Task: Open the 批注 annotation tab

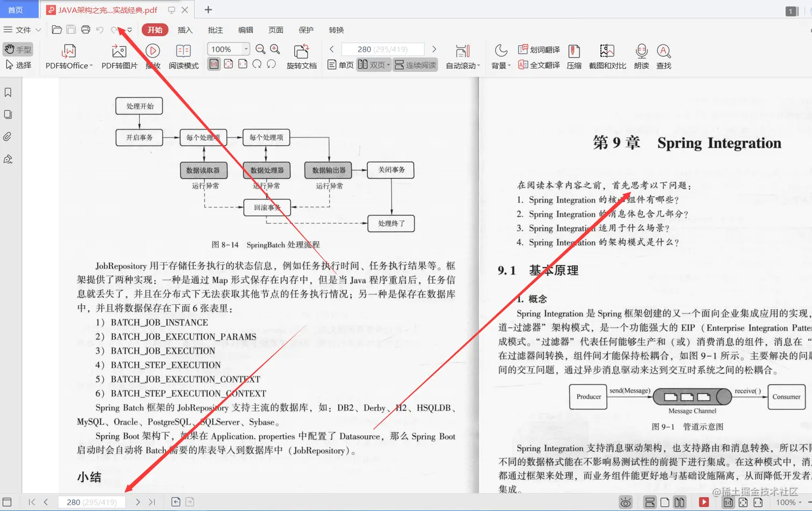Action: 215,30
